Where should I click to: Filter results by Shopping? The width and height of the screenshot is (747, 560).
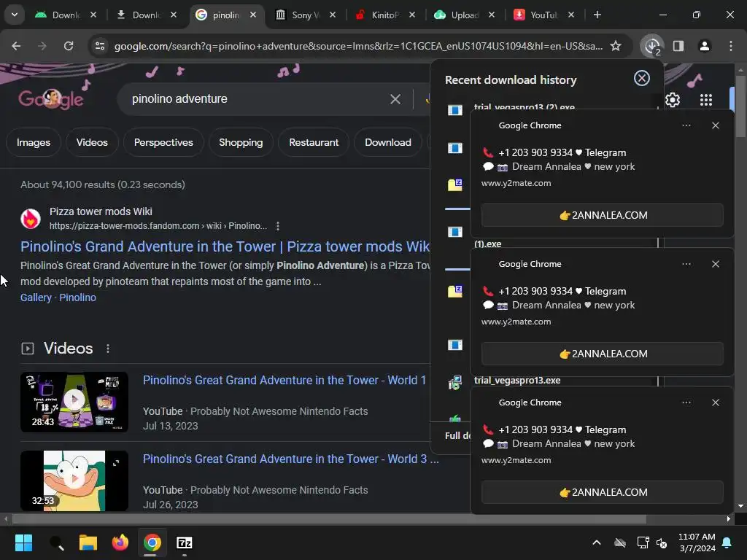(x=241, y=142)
